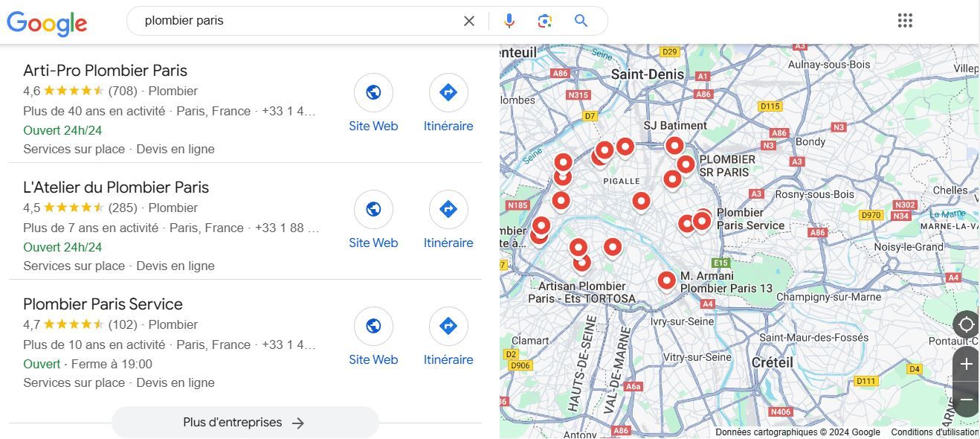Open L'Atelier du Plombier Paris website globe icon
The height and width of the screenshot is (439, 980).
[x=373, y=209]
